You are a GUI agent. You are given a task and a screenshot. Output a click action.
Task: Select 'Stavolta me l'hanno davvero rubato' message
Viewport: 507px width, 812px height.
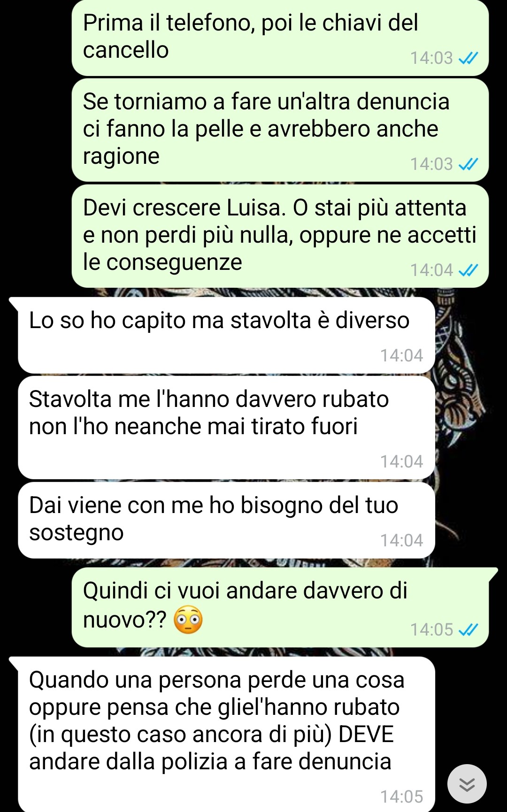[226, 428]
